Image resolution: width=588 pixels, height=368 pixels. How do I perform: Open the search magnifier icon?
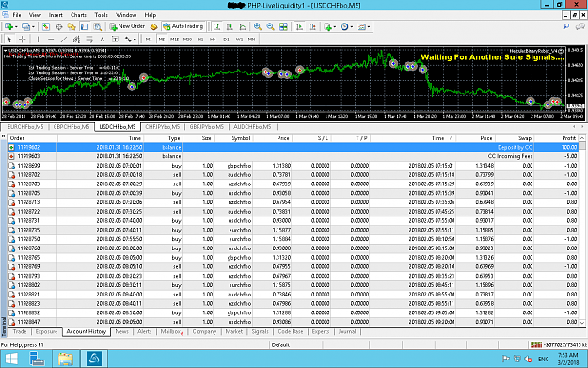point(566,26)
